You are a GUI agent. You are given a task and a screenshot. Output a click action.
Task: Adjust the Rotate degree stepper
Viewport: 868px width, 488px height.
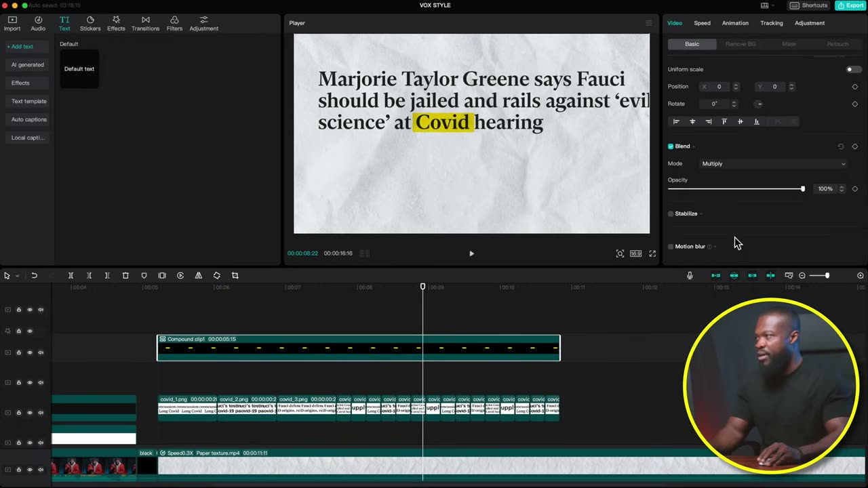(x=734, y=104)
